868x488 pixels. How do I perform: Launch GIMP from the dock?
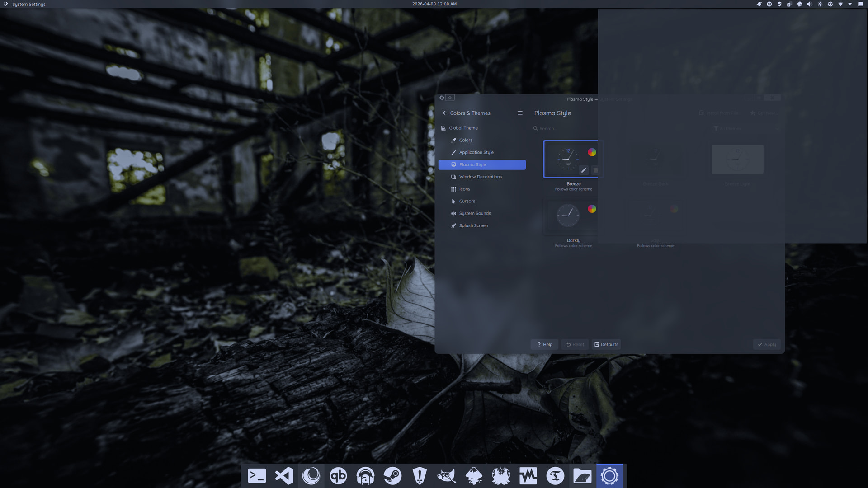(447, 476)
